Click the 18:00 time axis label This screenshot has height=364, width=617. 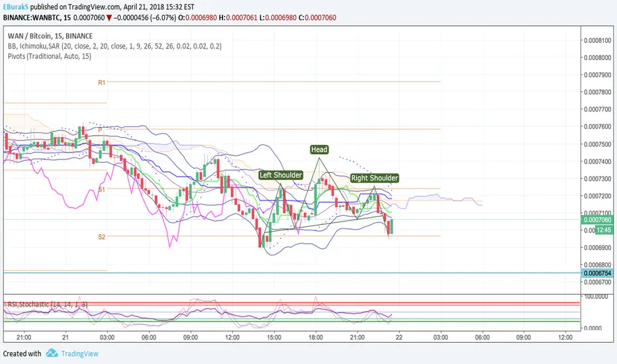pos(316,338)
